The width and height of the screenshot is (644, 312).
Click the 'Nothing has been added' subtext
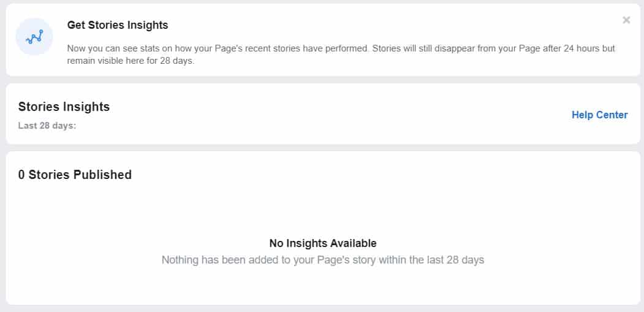click(323, 261)
